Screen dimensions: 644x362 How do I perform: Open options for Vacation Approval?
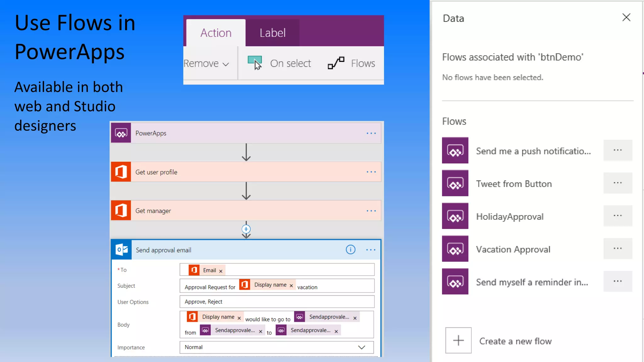[x=618, y=248]
